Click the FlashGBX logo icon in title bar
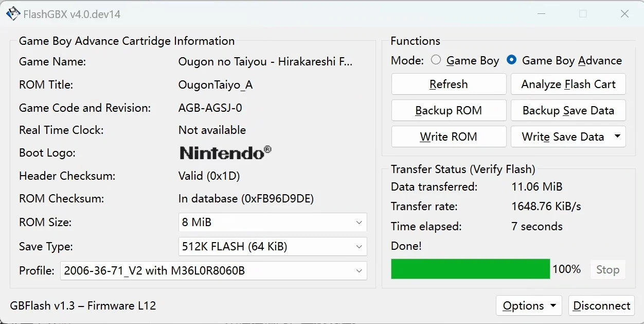Viewport: 644px width, 324px height. [12, 14]
